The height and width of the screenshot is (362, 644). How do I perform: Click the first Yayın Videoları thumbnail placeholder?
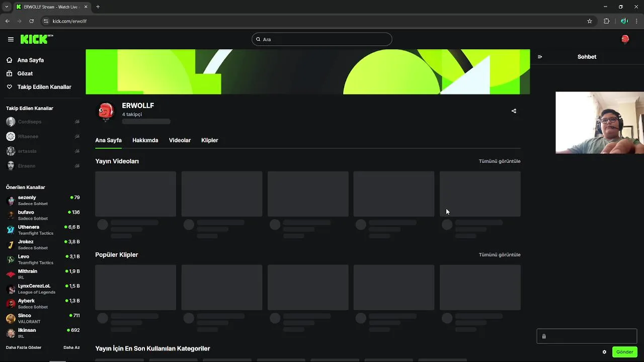(136, 194)
